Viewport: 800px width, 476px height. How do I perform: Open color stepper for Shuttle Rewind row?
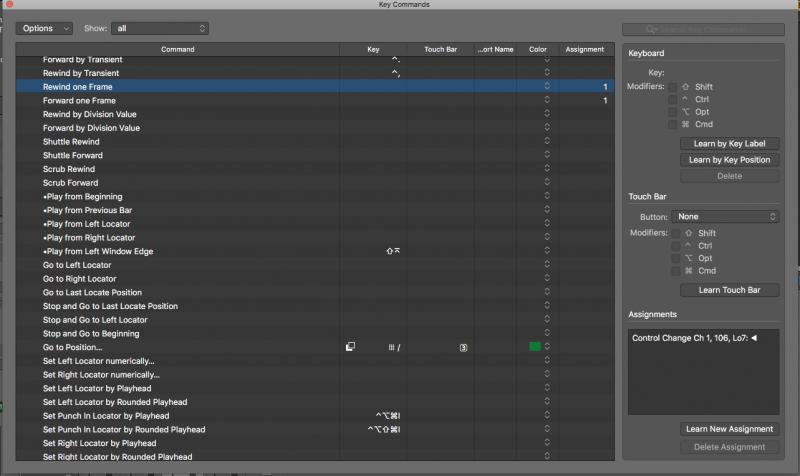click(x=547, y=141)
